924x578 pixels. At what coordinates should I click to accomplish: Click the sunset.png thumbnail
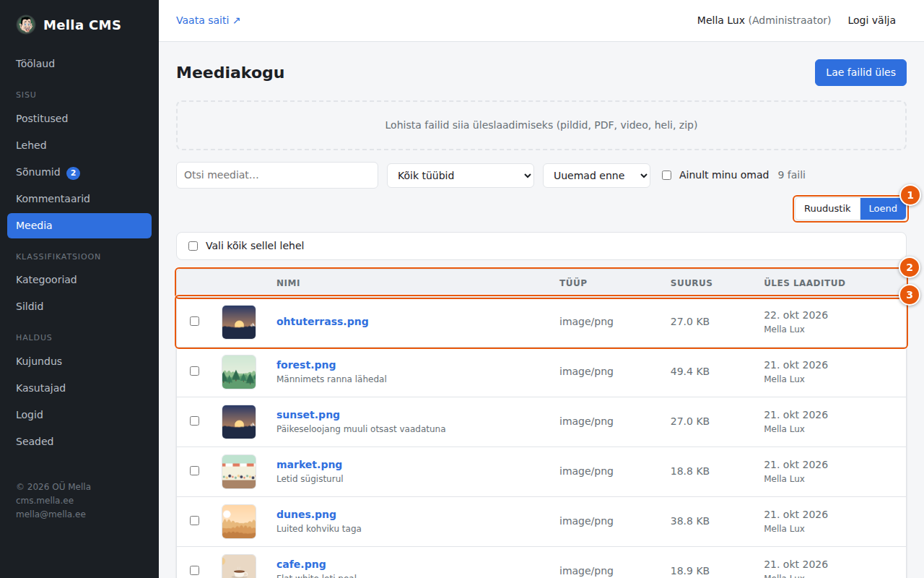(x=239, y=422)
